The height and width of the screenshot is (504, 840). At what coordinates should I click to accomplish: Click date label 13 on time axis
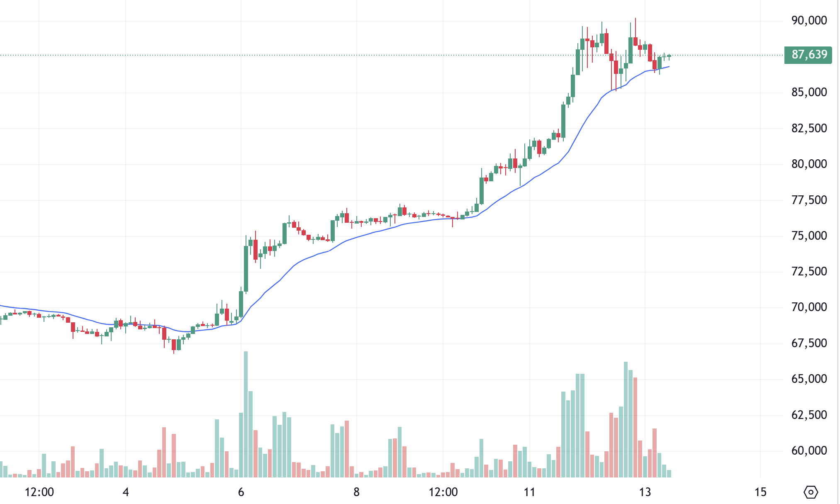(645, 492)
